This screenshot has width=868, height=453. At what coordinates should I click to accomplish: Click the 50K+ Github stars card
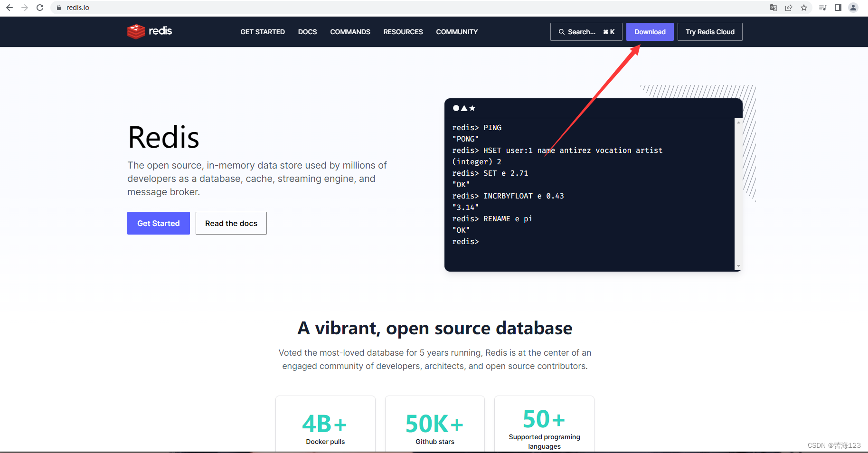coord(435,424)
